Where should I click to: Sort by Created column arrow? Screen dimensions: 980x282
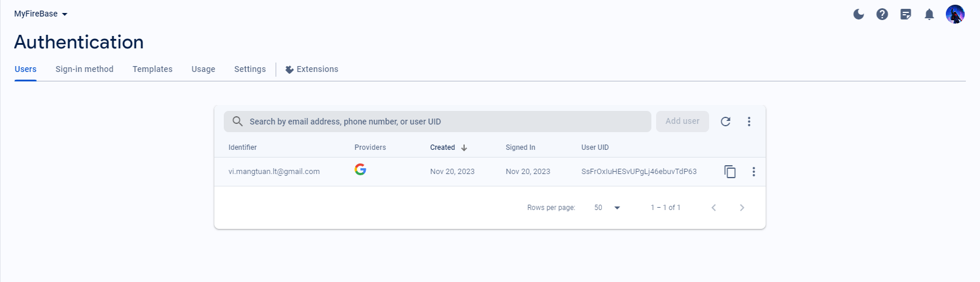pos(464,147)
